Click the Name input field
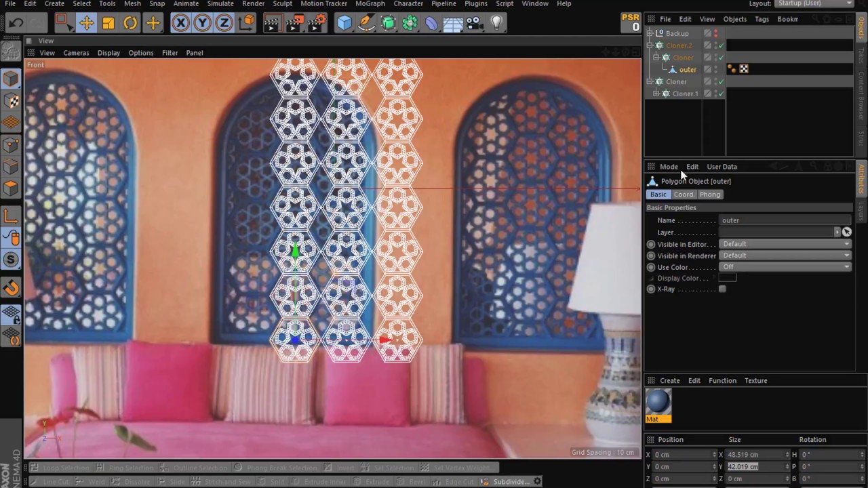This screenshot has height=488, width=868. [x=785, y=220]
